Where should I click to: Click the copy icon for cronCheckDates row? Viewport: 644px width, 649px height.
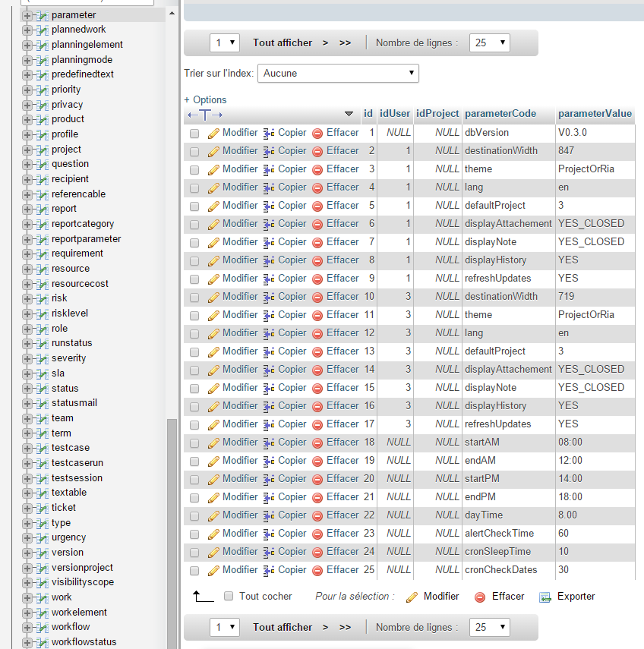(x=269, y=570)
